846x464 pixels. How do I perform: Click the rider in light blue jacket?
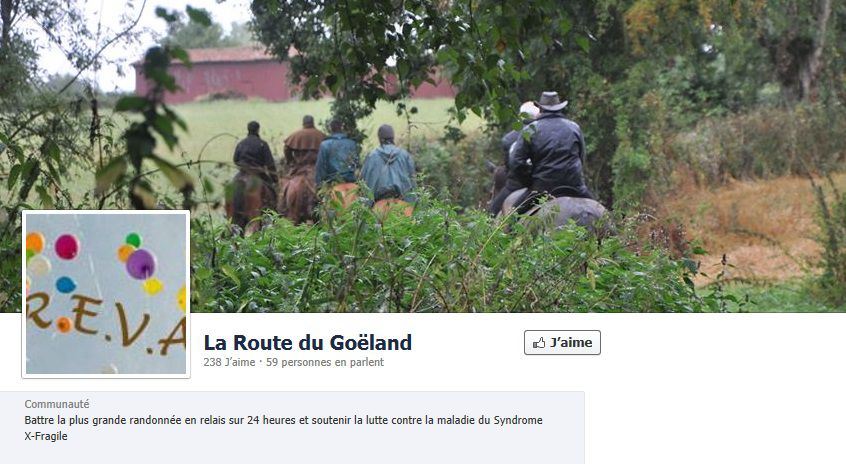click(387, 165)
